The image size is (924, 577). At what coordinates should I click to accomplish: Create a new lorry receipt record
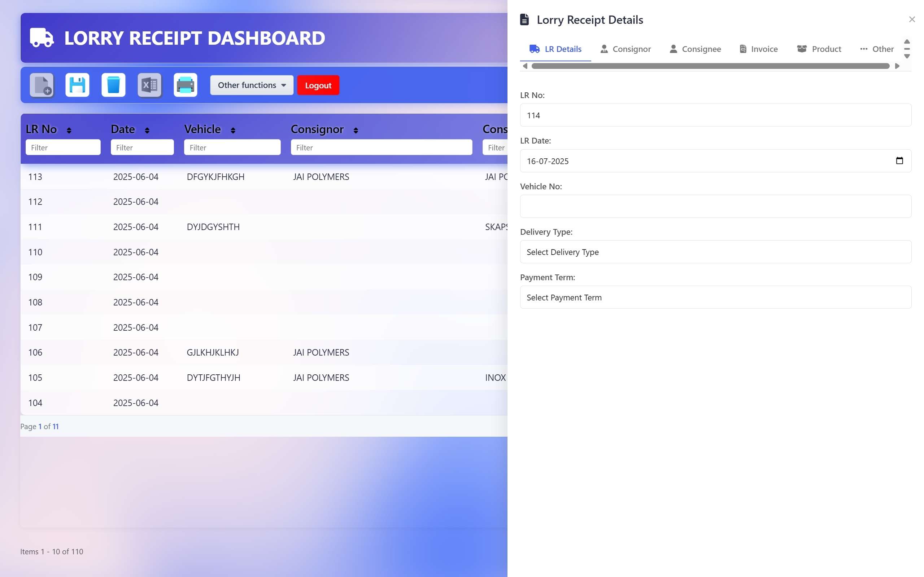(x=41, y=85)
